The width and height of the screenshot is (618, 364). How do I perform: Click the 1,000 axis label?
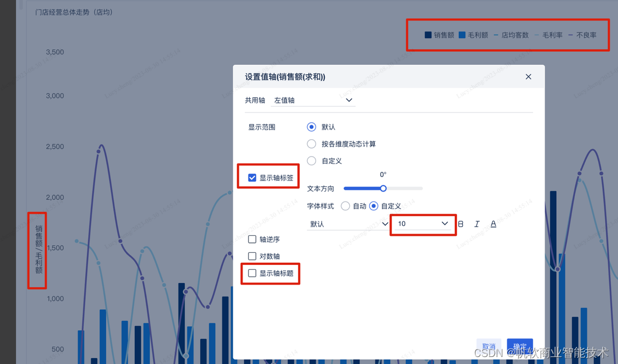click(55, 299)
